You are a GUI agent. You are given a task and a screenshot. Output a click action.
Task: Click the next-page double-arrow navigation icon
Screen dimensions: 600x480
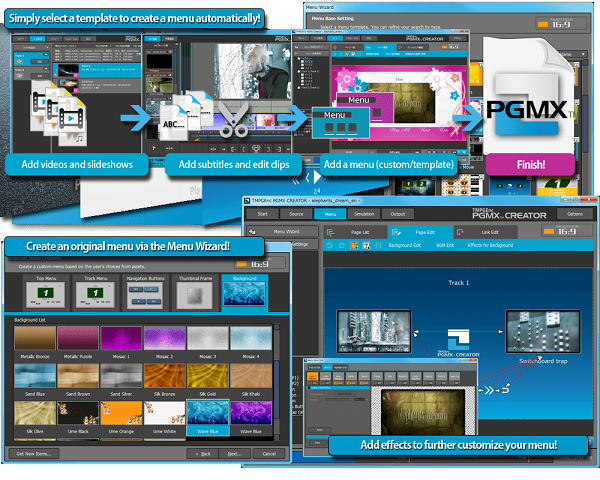489,390
